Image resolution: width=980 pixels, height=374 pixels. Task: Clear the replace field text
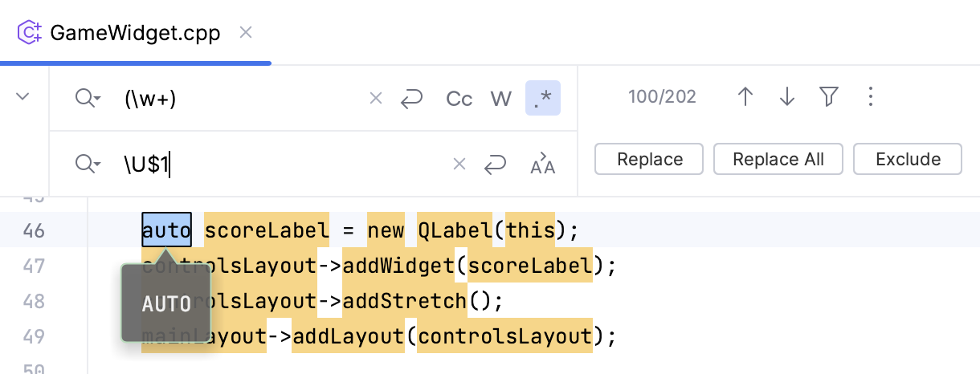point(459,165)
